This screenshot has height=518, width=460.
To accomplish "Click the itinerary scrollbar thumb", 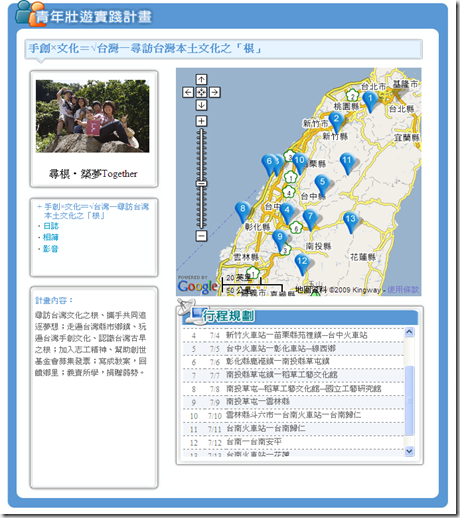I will [x=409, y=400].
